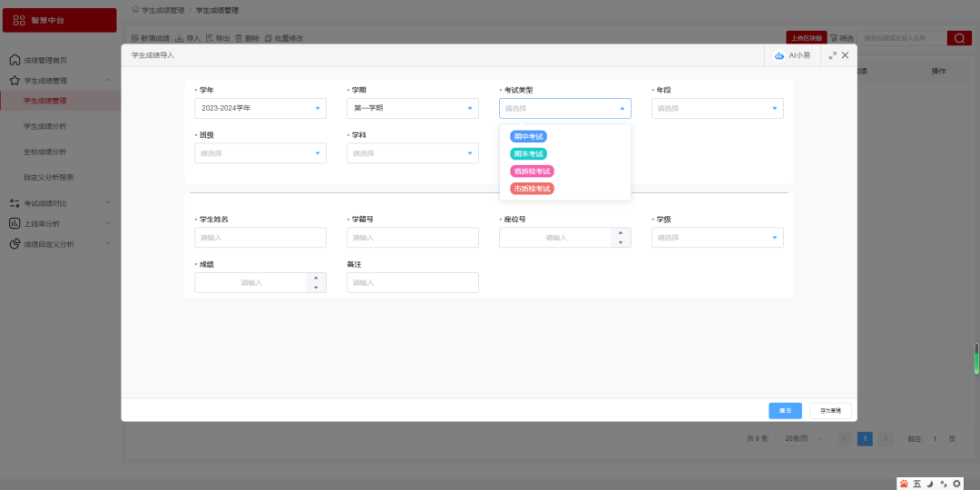
Task: Click the 学籍号 input field
Action: 413,238
